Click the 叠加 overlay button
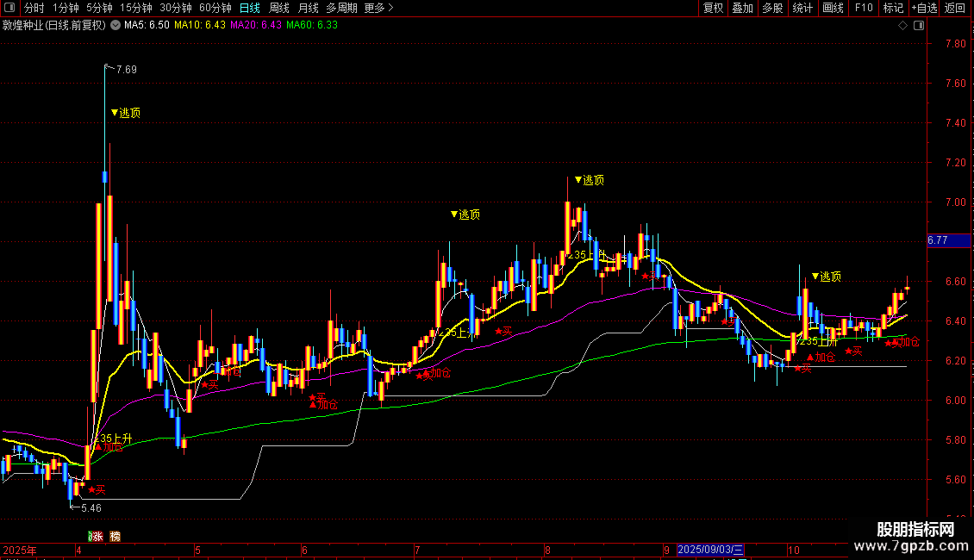The height and width of the screenshot is (560, 974). (x=743, y=8)
